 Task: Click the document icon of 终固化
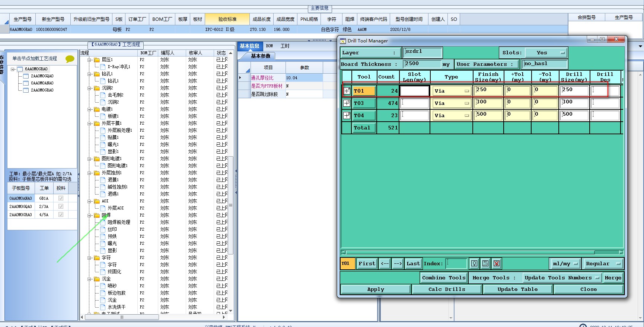[x=103, y=272]
